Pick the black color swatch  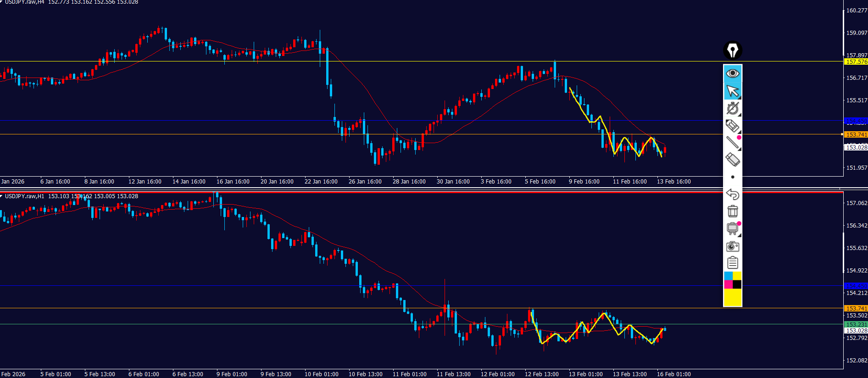click(737, 284)
